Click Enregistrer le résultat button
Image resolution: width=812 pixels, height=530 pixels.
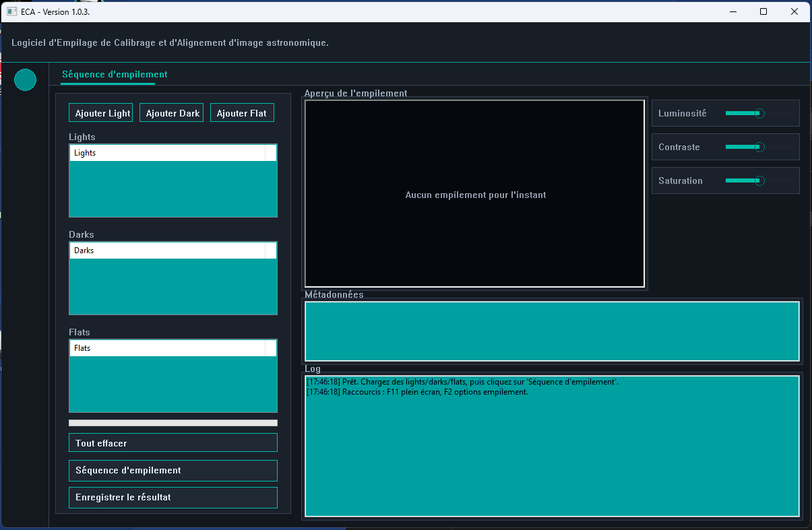pyautogui.click(x=173, y=497)
